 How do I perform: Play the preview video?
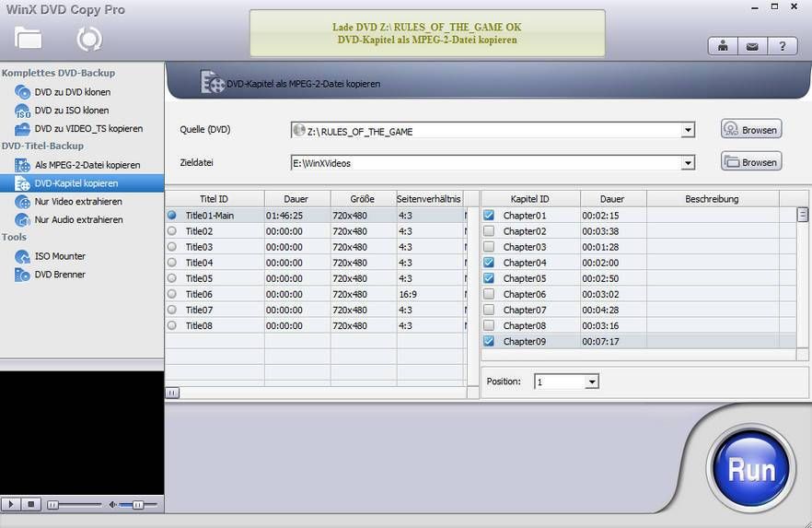pyautogui.click(x=11, y=504)
